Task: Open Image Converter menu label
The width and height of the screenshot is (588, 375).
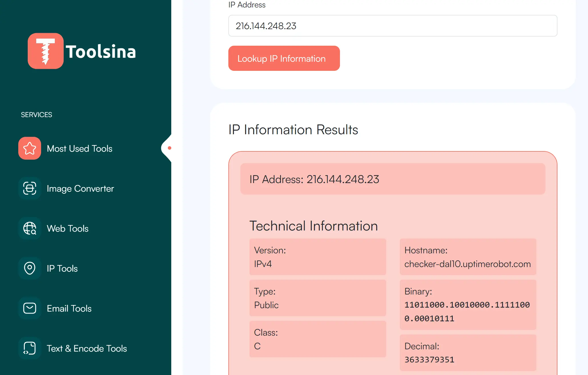Action: [80, 188]
